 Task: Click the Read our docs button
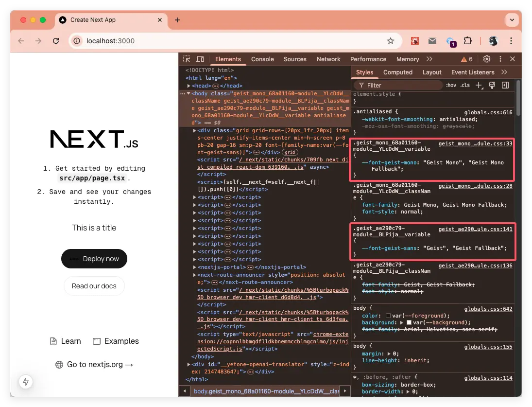[94, 286]
